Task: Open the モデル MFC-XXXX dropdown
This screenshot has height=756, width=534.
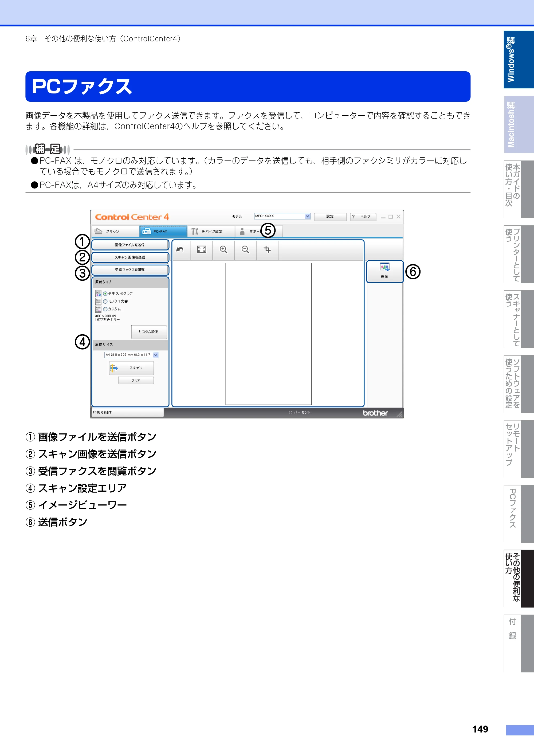Action: (282, 216)
